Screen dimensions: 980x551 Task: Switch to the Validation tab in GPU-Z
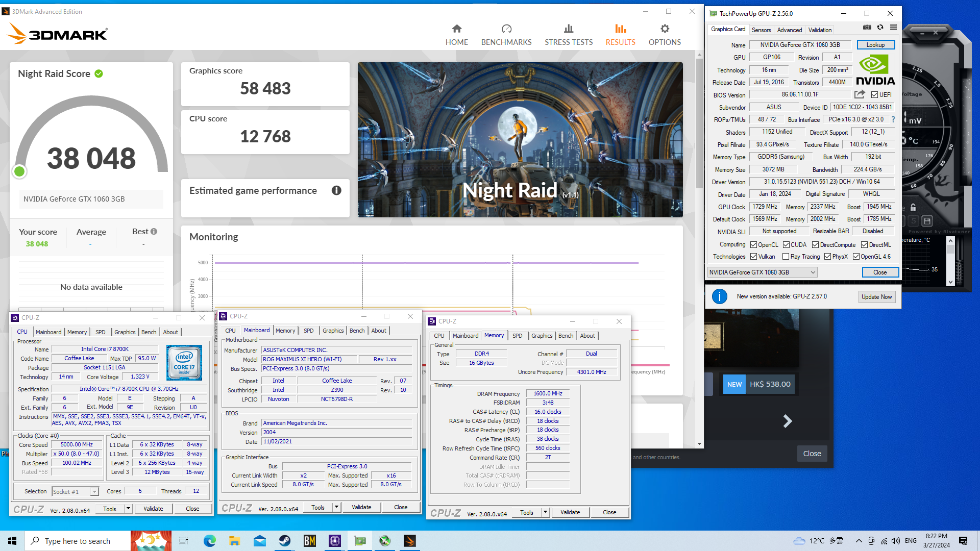(x=820, y=30)
